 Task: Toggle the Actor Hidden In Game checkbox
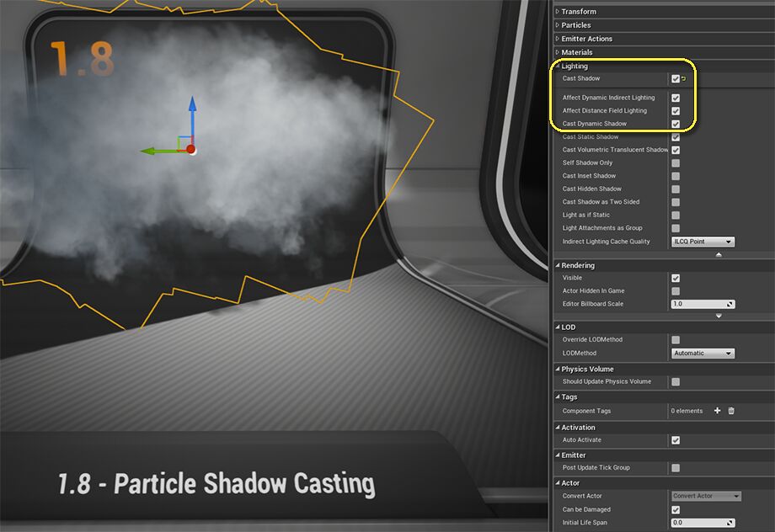[676, 290]
